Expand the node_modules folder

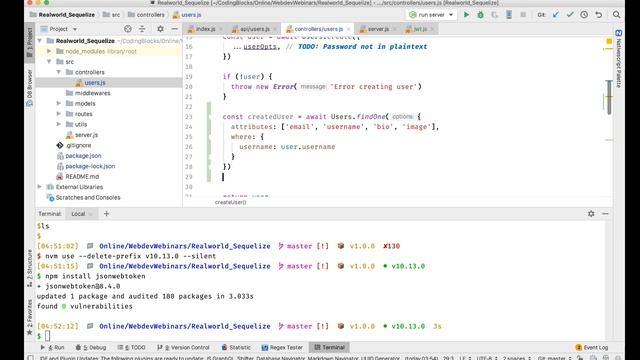tap(49, 51)
